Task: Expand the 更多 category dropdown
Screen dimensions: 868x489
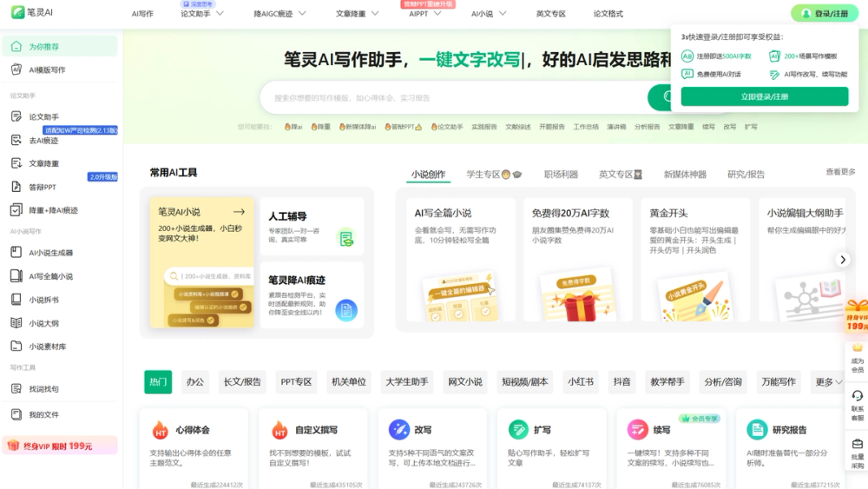Action: 829,382
